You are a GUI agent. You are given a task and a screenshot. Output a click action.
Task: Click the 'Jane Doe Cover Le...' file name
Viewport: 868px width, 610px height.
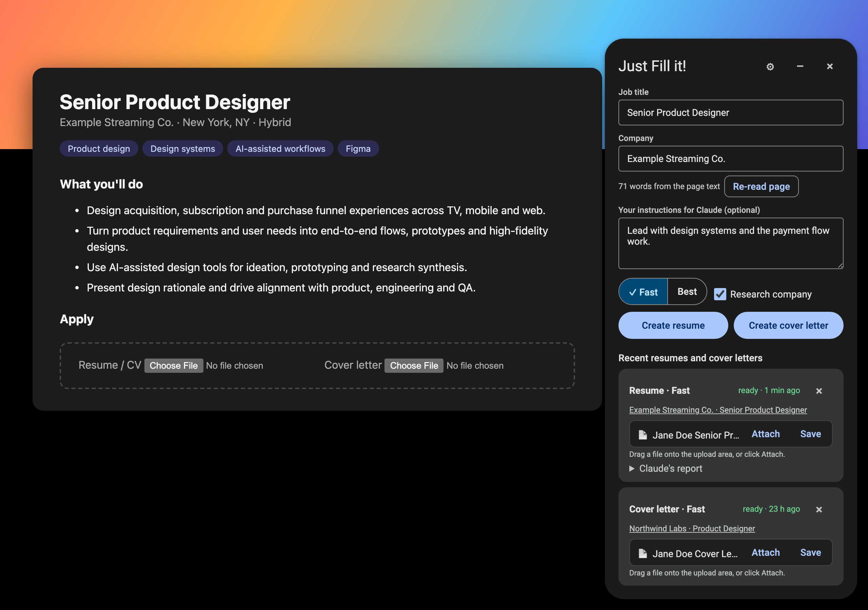[x=695, y=554]
